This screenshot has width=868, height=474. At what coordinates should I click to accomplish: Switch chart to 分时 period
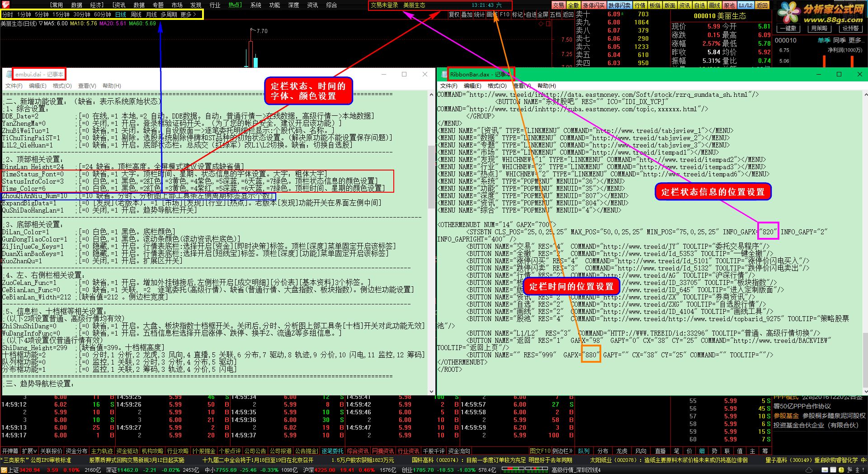[7, 14]
